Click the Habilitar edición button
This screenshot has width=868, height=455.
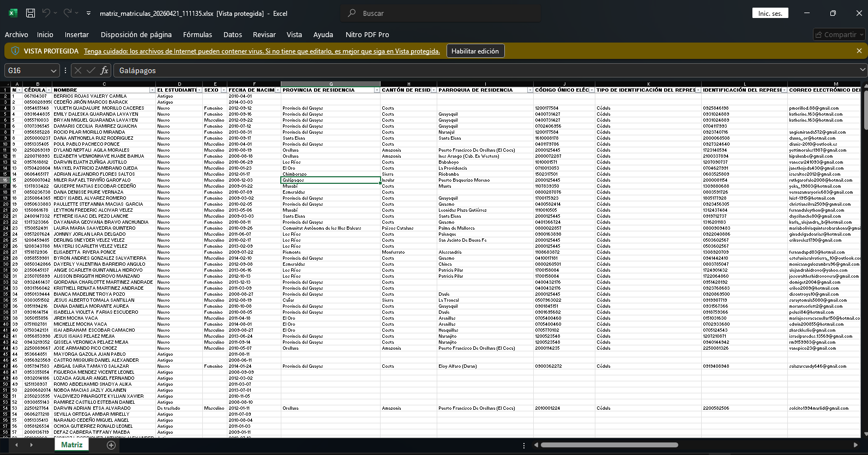(x=475, y=51)
